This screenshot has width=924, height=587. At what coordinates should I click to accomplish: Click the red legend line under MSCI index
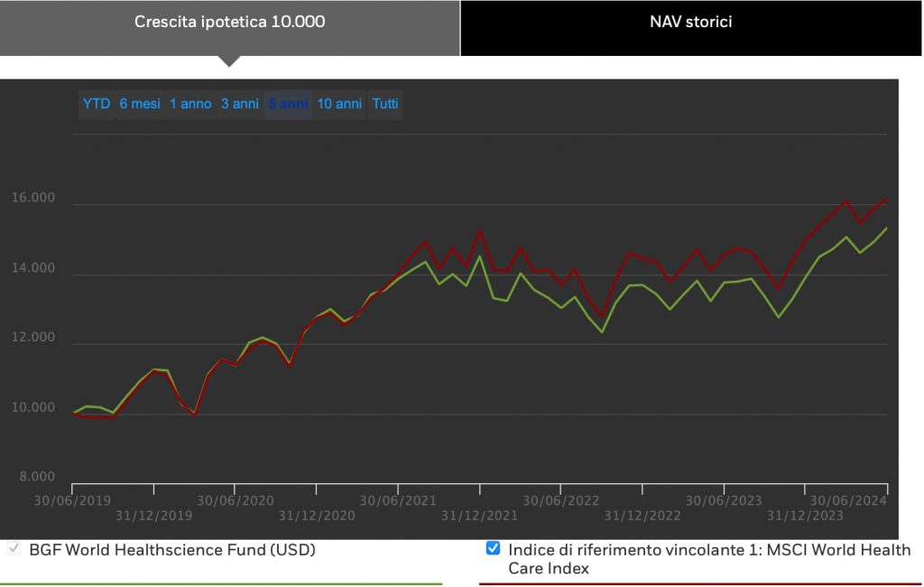[x=700, y=583]
